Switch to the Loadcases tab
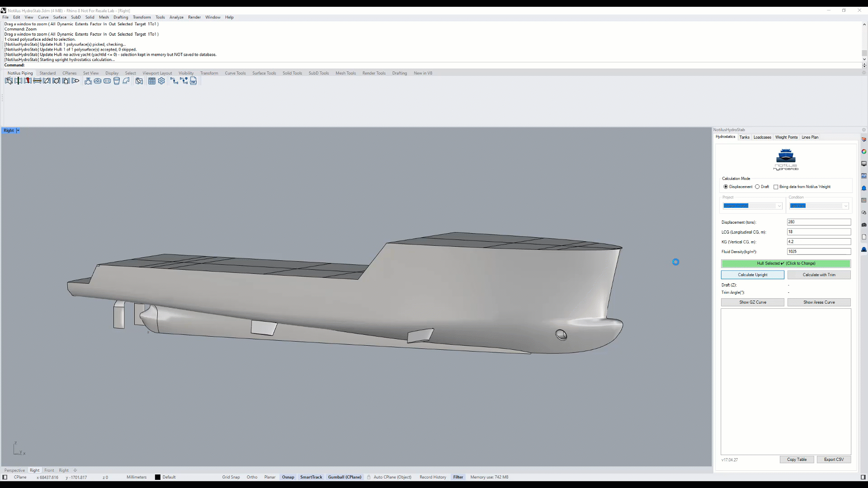The image size is (868, 488). point(762,137)
